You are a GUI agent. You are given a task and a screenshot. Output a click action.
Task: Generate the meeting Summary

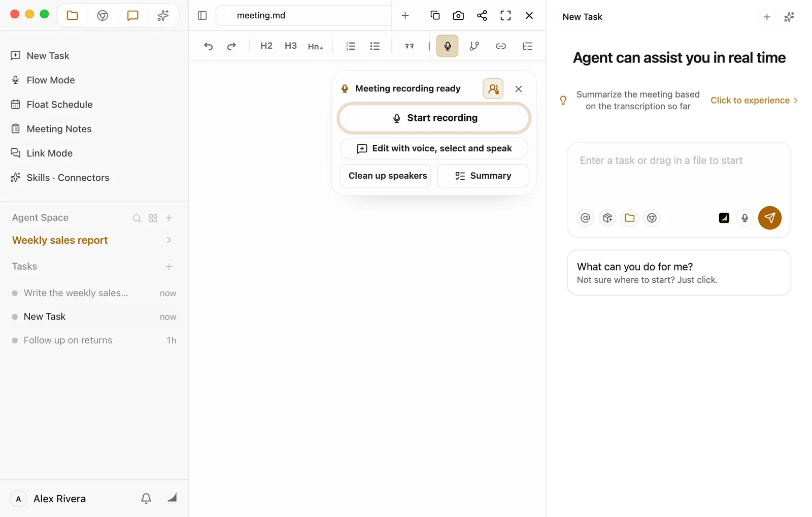click(483, 176)
